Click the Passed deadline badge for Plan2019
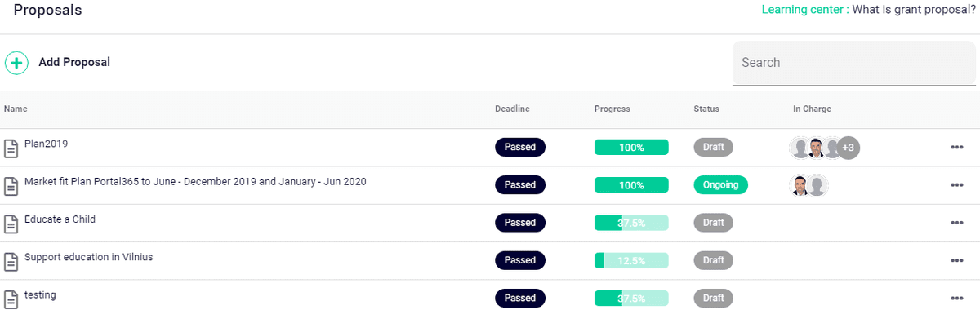This screenshot has height=310, width=980. coord(520,148)
